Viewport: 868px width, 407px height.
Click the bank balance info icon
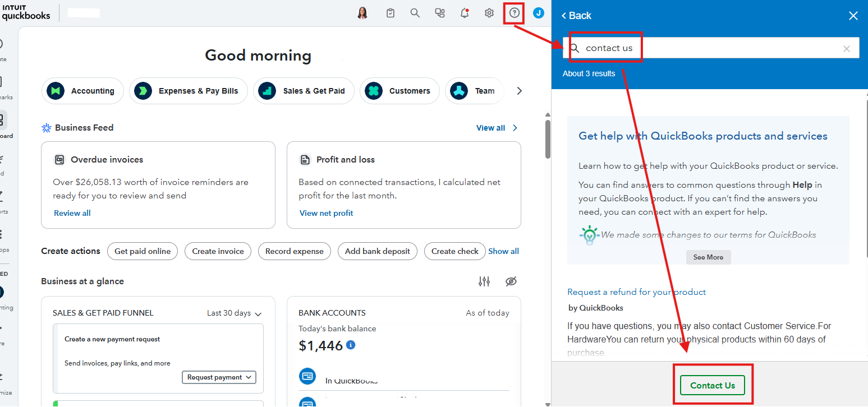click(351, 345)
